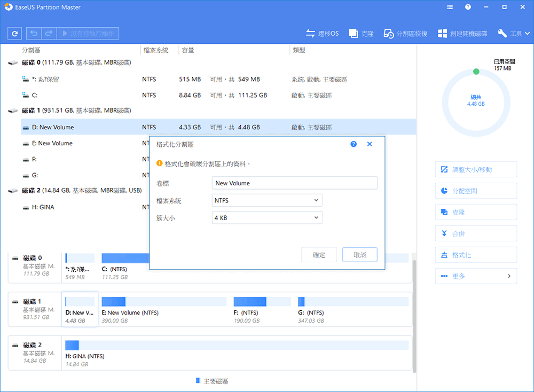Click C: 111.25 GB block in disk map
534x392 pixels.
(124, 266)
